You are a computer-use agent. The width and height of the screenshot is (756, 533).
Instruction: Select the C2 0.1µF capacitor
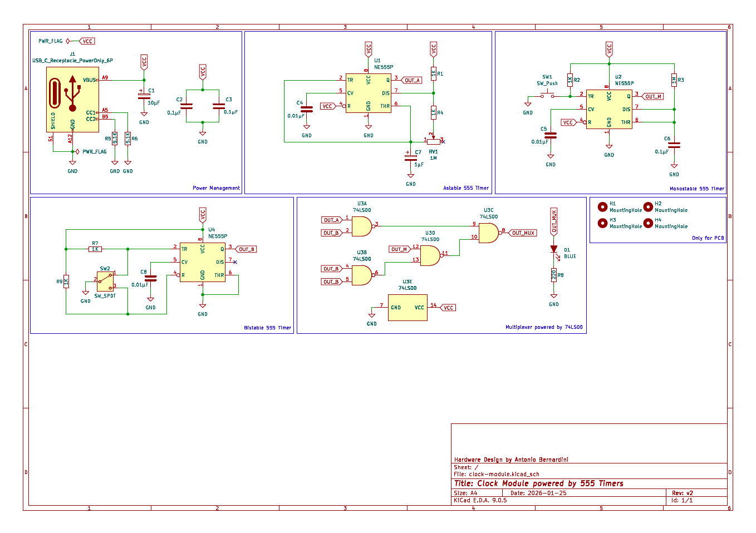[x=186, y=106]
